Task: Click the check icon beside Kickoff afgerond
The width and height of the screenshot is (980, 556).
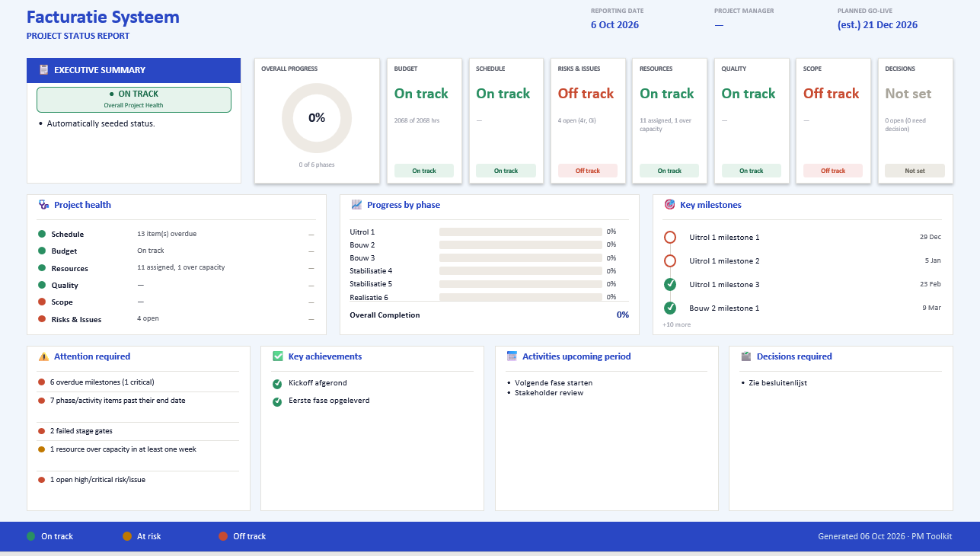Action: tap(277, 384)
